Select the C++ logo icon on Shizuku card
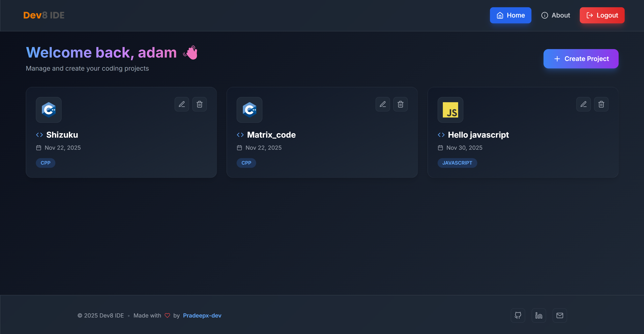This screenshot has width=644, height=334. (49, 110)
